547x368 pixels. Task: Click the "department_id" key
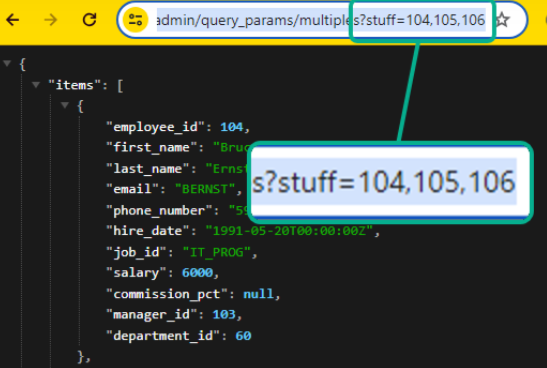[163, 336]
